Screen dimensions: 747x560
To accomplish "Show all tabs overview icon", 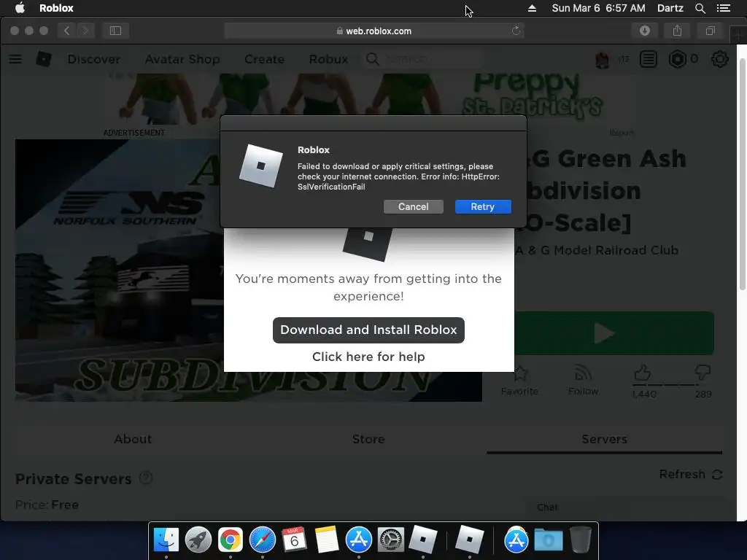I will coord(710,31).
